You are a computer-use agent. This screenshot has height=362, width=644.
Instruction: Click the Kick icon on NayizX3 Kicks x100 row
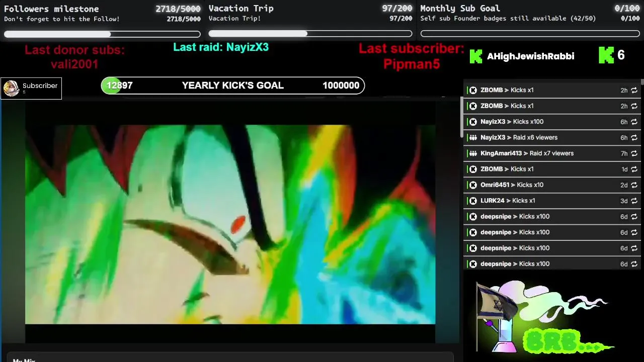click(473, 122)
